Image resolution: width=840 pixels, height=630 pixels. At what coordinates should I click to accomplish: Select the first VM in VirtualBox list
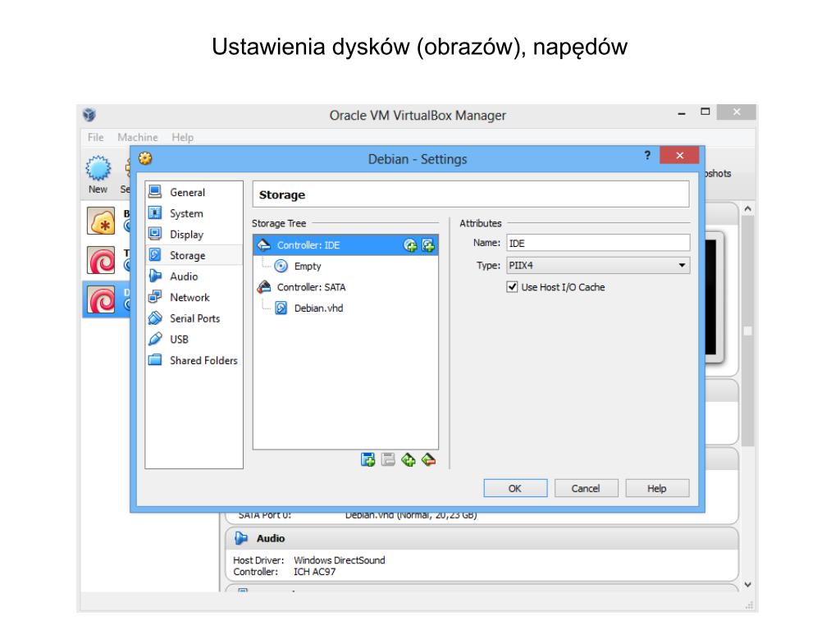106,221
